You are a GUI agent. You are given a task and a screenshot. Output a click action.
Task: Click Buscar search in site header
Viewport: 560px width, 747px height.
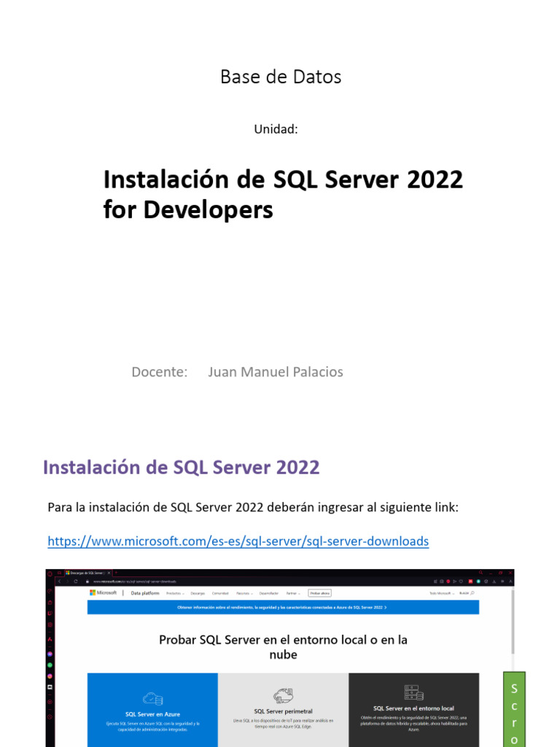coord(467,593)
